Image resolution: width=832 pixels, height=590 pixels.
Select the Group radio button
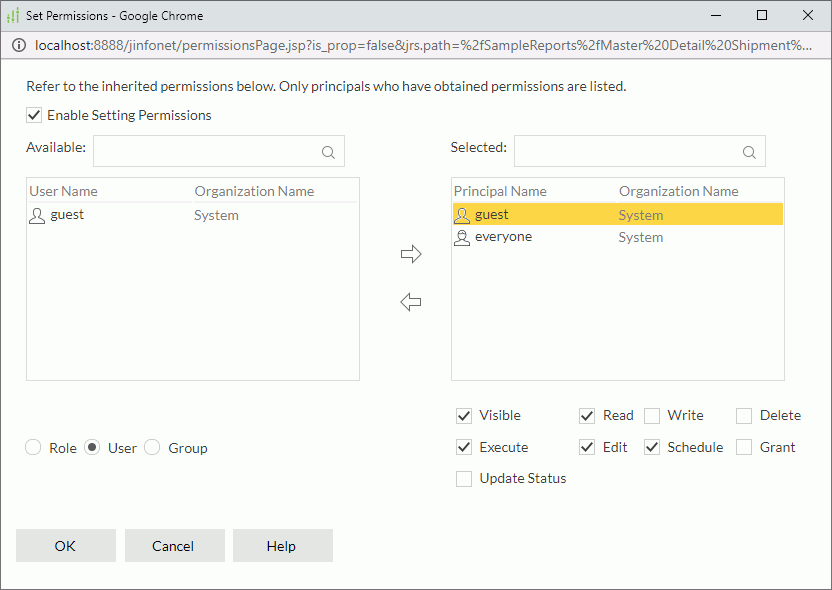(x=151, y=447)
